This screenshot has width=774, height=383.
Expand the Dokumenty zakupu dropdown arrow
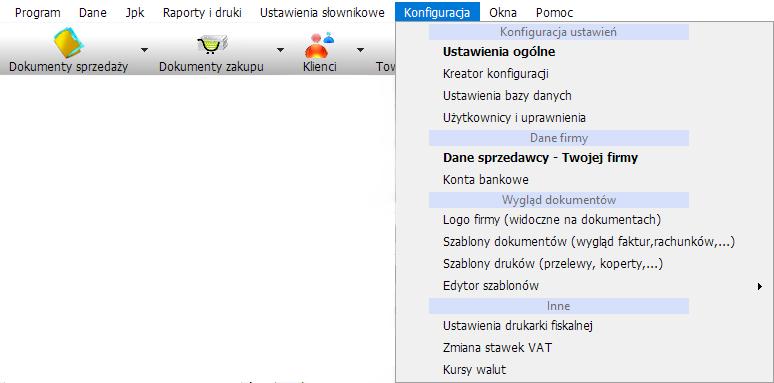[x=280, y=49]
